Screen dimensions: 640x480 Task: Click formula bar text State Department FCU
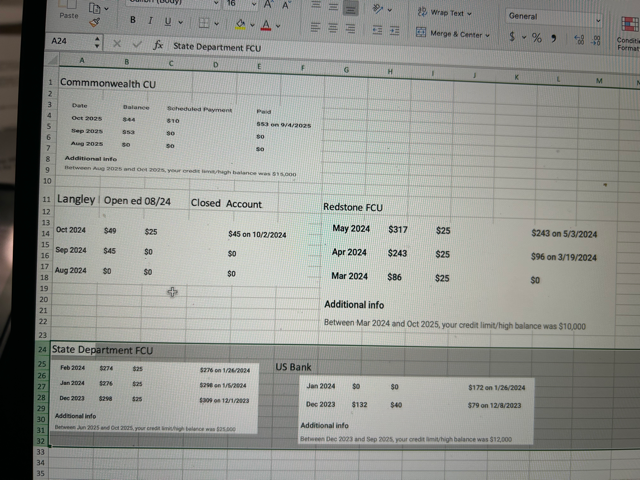[x=217, y=47]
